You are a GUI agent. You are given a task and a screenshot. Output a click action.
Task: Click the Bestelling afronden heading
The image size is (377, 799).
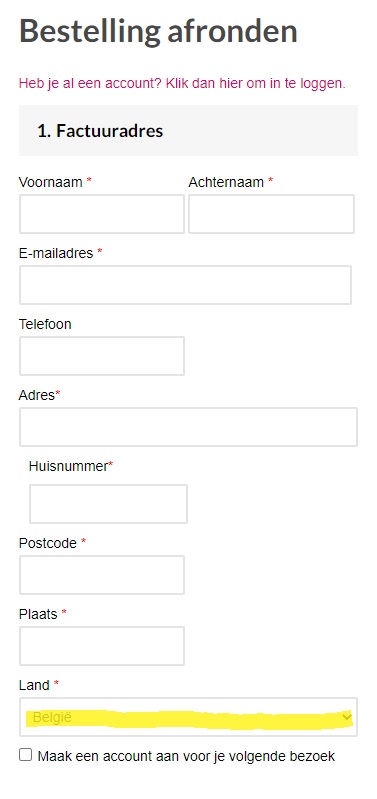[x=158, y=31]
